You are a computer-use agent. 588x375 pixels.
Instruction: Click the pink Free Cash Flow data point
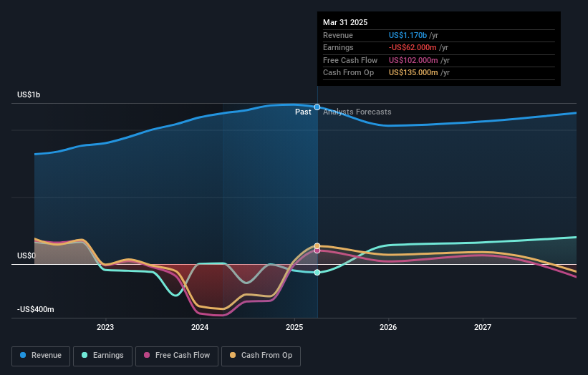317,250
